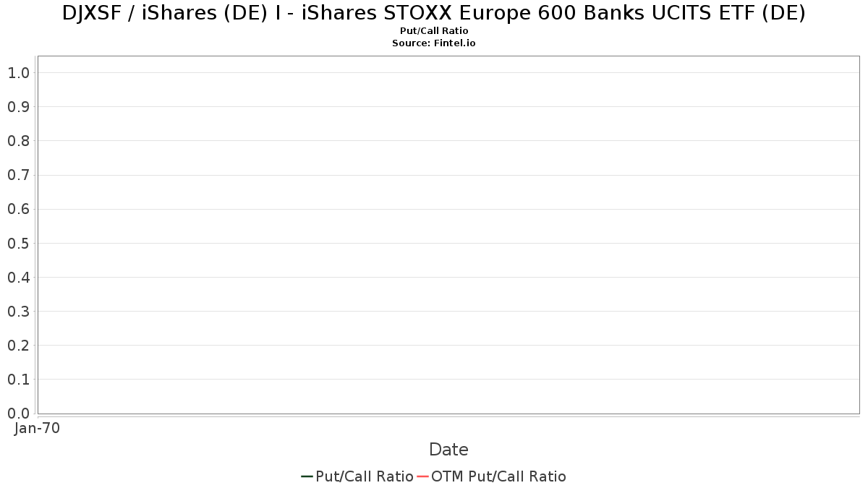Click the red OTM Put/Call Ratio legend line

(x=423, y=476)
